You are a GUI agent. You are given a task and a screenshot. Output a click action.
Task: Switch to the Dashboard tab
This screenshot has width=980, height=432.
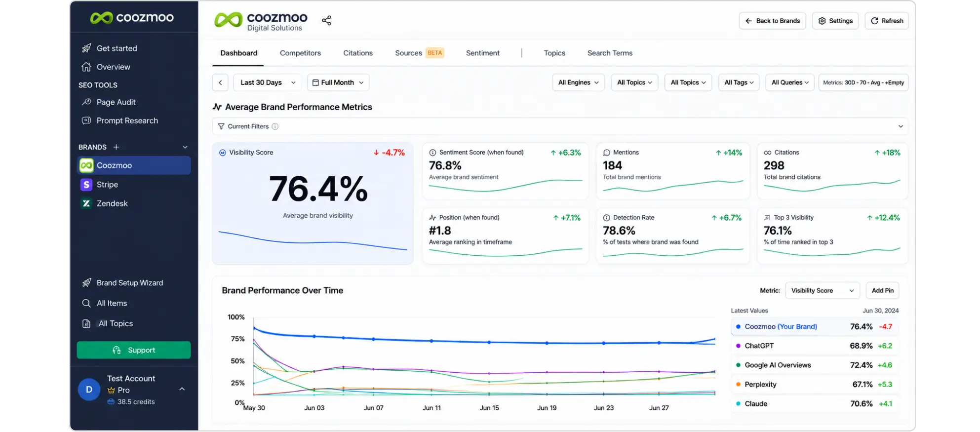[238, 53]
